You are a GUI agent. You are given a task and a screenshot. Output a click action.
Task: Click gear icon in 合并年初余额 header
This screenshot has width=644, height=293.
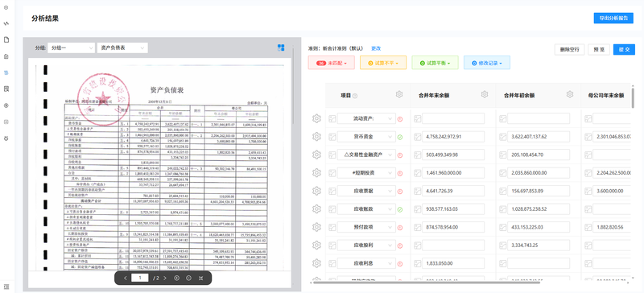pos(570,94)
